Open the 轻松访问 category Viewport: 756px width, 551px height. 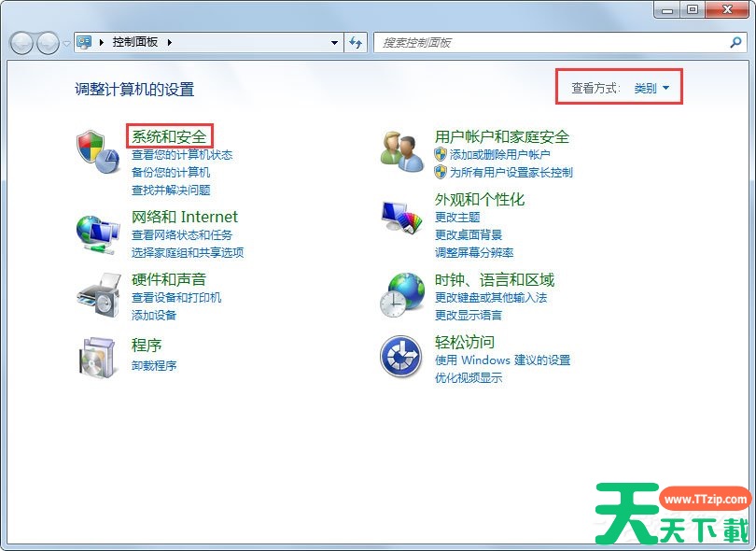tap(465, 342)
